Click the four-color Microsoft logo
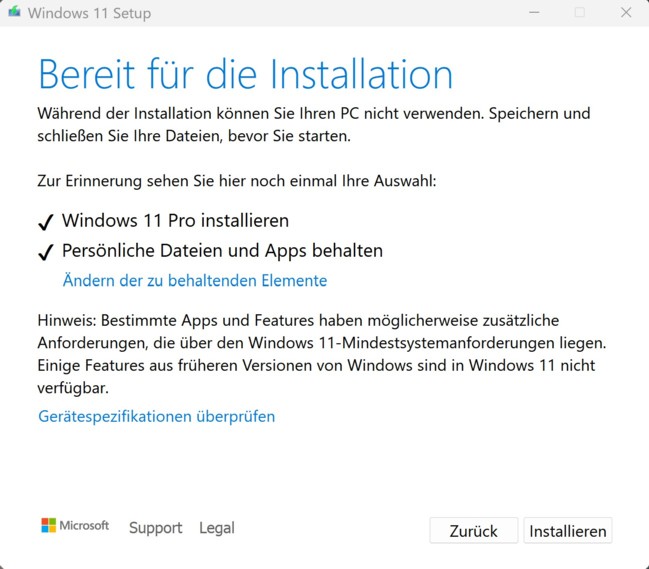The height and width of the screenshot is (569, 649). pyautogui.click(x=48, y=526)
